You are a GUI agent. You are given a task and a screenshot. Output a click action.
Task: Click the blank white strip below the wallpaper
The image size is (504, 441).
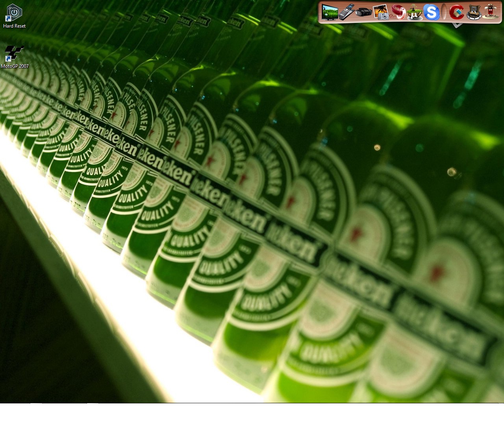click(x=252, y=422)
